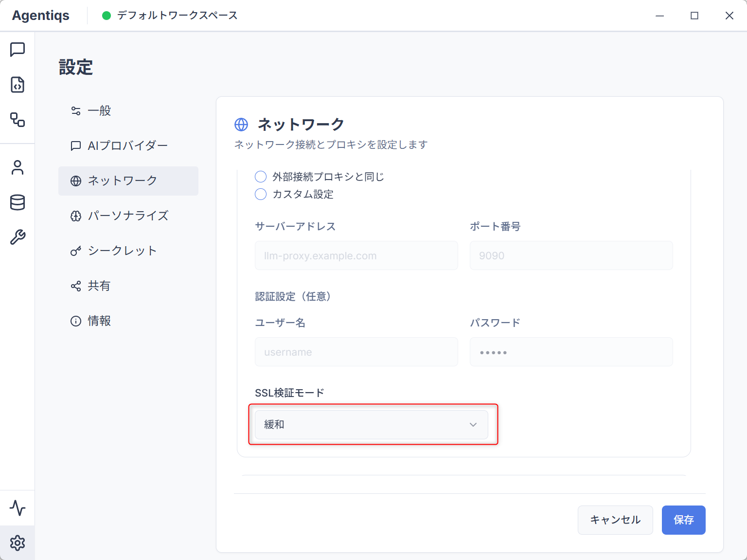Open the activity monitor icon near the bottom
Screen dimensions: 747x560
[x=18, y=508]
